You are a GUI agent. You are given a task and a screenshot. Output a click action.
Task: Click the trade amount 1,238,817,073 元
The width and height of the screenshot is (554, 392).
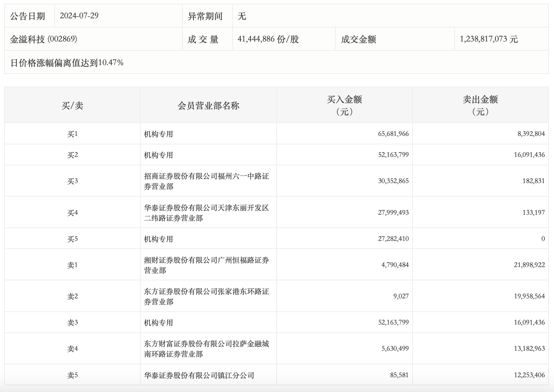488,39
